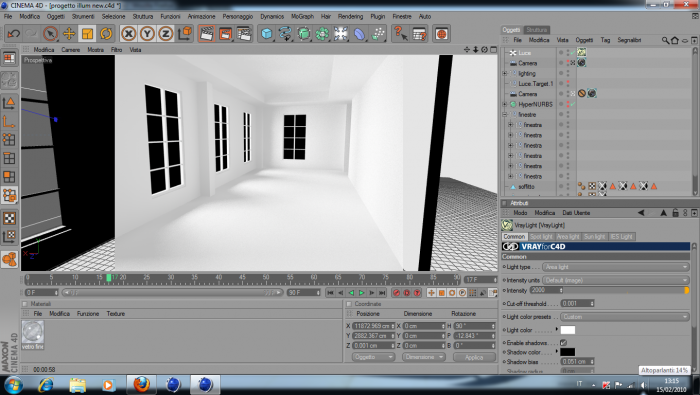Render the active view with clapperboard icon

(x=207, y=33)
